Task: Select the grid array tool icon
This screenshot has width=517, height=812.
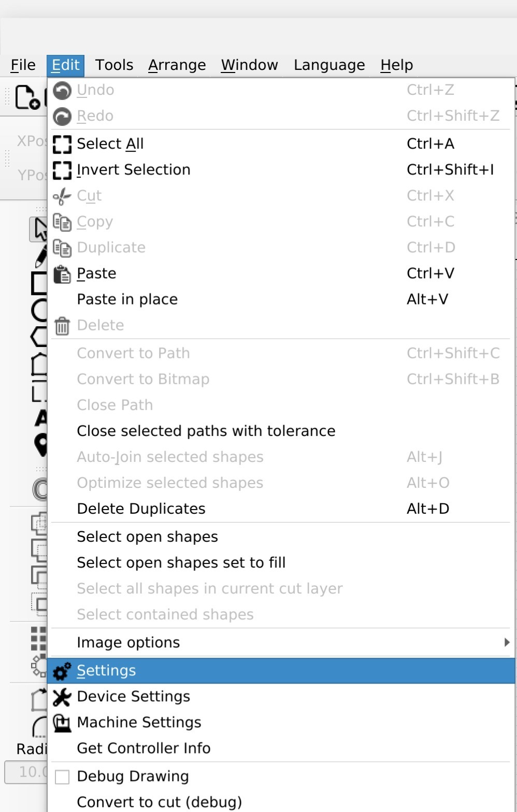Action: click(39, 639)
